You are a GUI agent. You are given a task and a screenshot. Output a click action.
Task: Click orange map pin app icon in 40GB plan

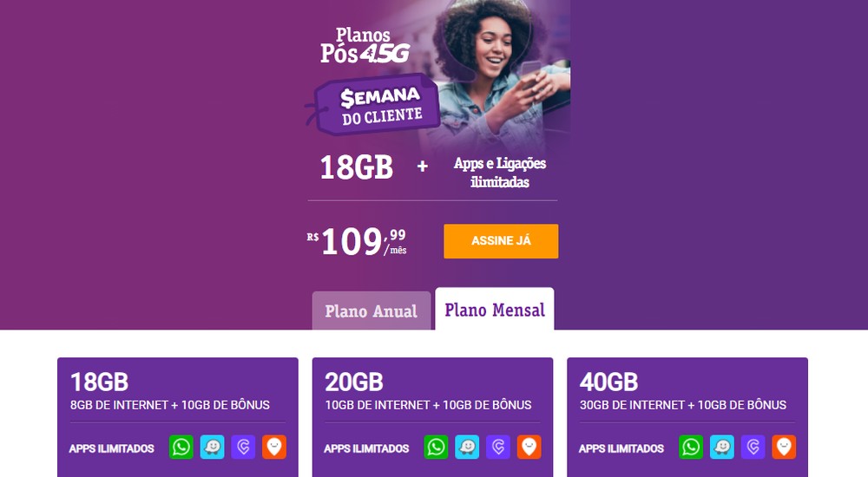pyautogui.click(x=784, y=448)
